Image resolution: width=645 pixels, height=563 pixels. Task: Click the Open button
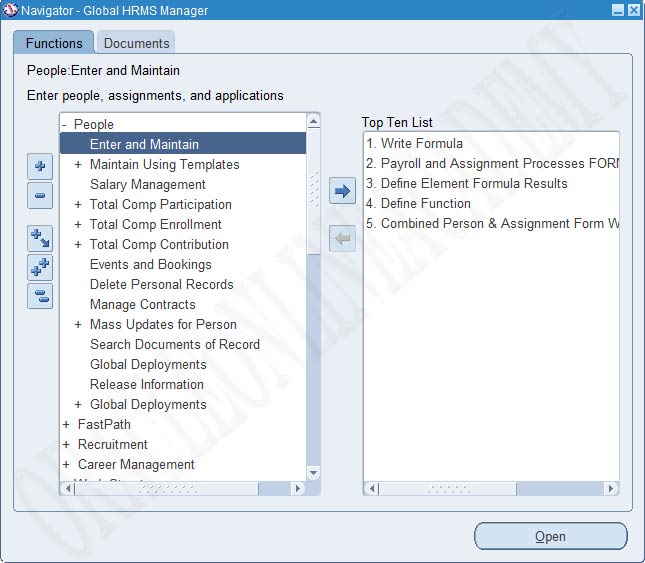click(551, 536)
